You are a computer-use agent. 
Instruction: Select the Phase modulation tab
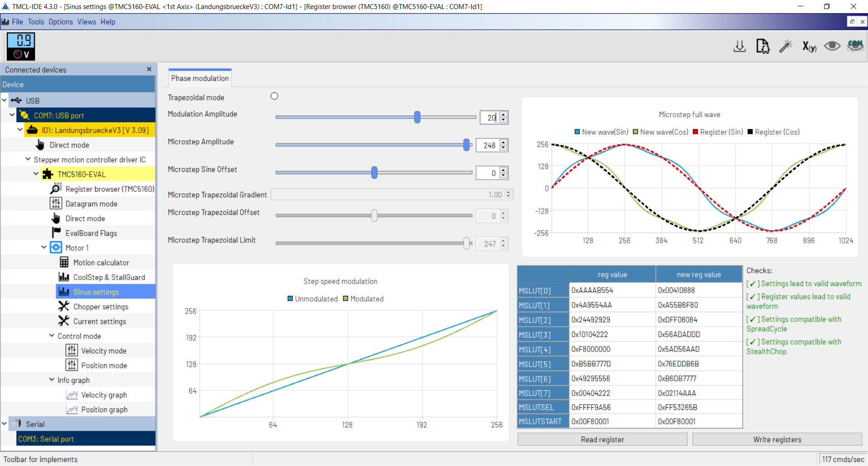[200, 78]
